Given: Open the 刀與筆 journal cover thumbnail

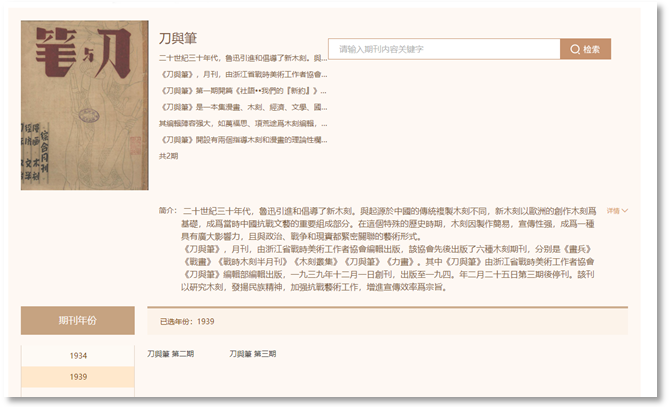Looking at the screenshot, I should coord(85,105).
